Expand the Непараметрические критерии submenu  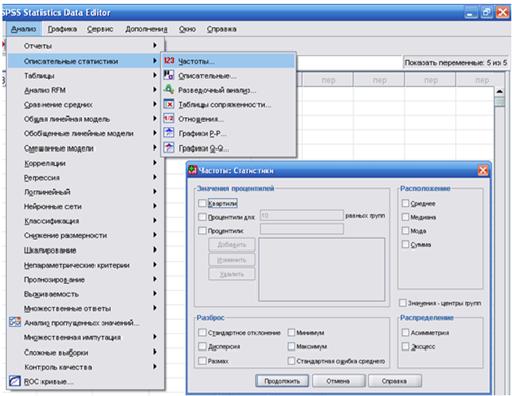[86, 265]
